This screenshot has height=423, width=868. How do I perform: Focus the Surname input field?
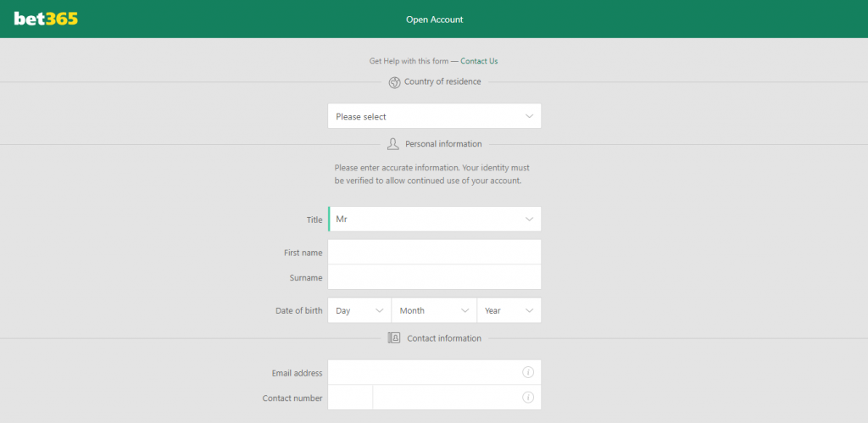(x=435, y=277)
